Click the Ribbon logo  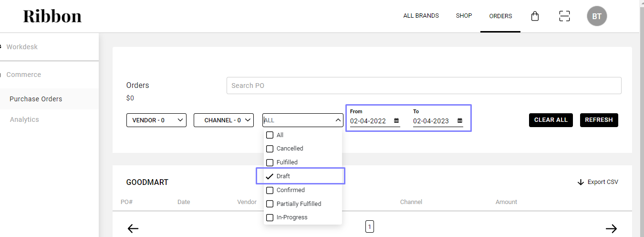click(52, 16)
